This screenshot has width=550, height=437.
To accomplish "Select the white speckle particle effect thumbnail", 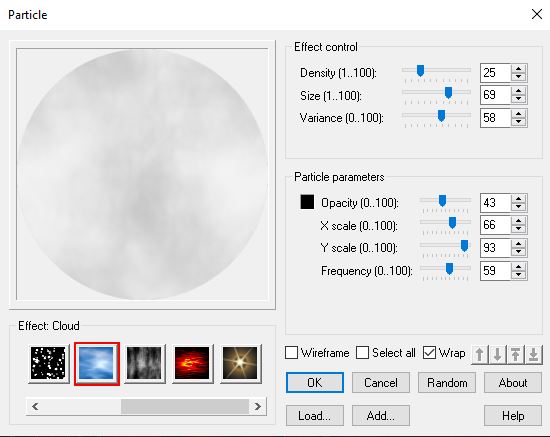I will point(48,363).
